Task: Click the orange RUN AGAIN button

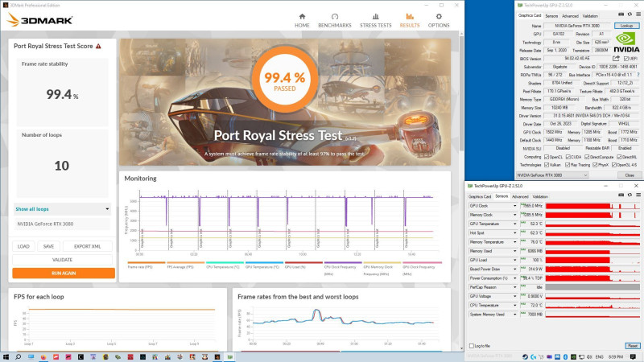Action: [64, 274]
